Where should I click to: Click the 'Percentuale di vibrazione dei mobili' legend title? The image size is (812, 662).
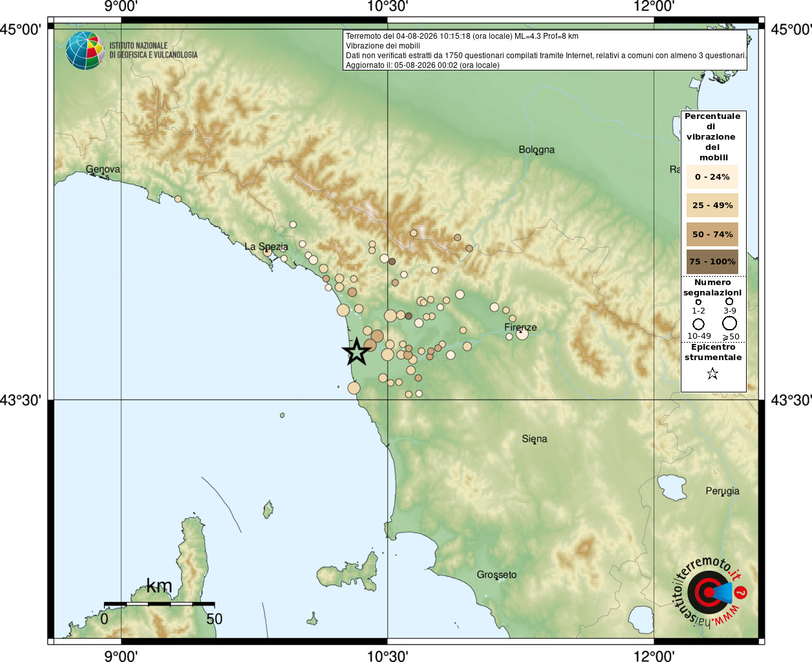(x=712, y=136)
